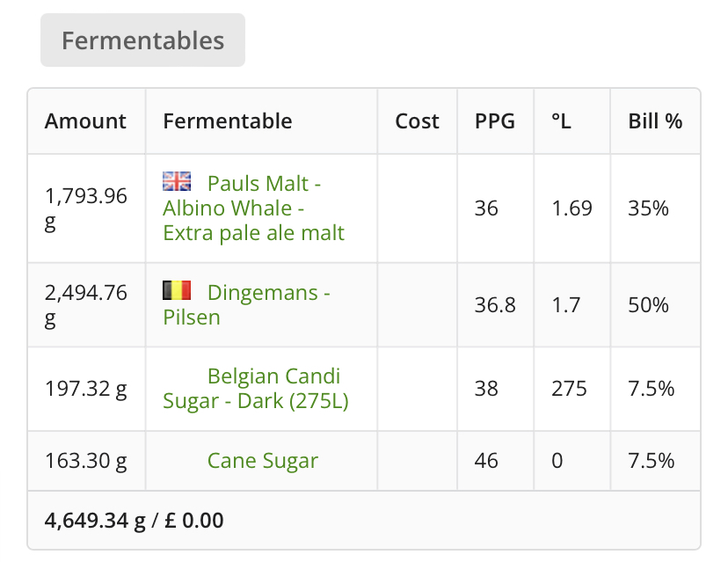Open Pauls Malt Albino Whale link
Image resolution: width=728 pixels, height=562 pixels.
253,208
